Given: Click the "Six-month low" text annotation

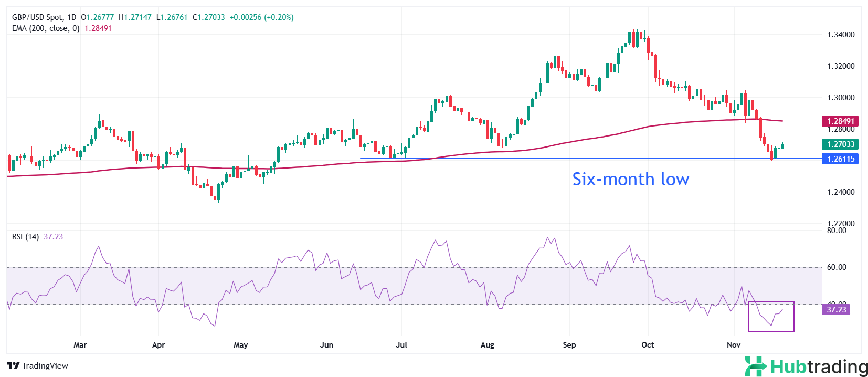Looking at the screenshot, I should 630,180.
